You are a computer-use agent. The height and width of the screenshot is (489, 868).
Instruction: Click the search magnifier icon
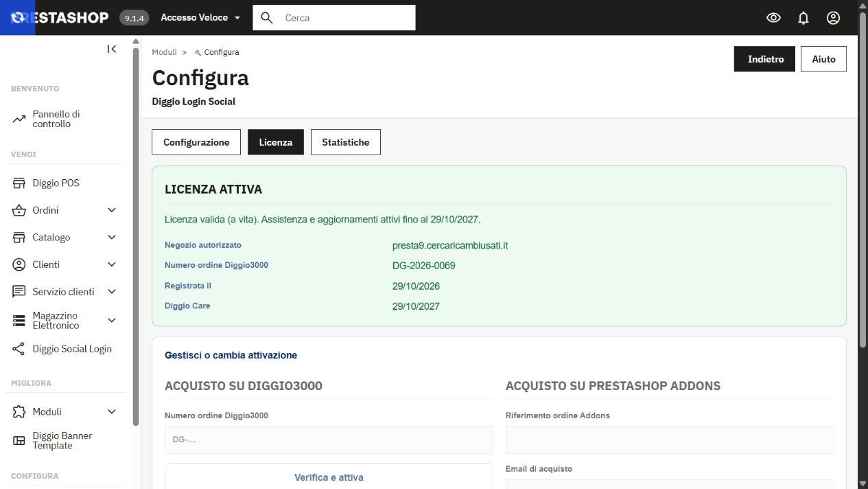click(x=267, y=18)
